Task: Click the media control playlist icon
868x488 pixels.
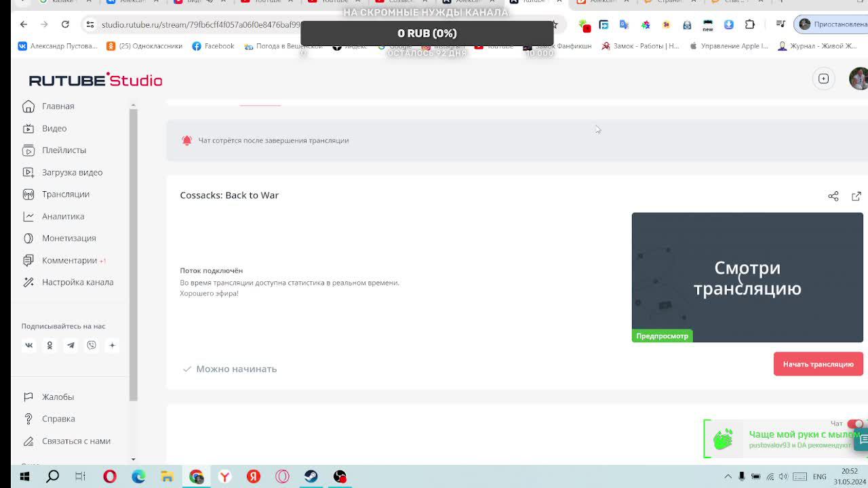Action: pos(781,24)
